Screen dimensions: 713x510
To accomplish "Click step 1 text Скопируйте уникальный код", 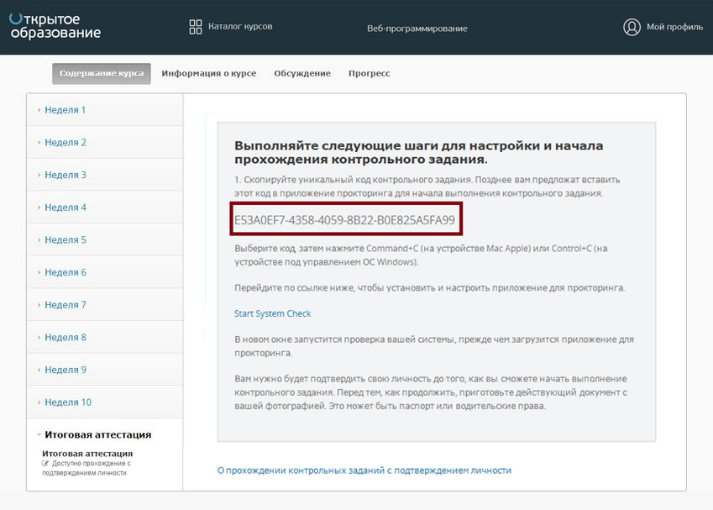I will coord(427,186).
